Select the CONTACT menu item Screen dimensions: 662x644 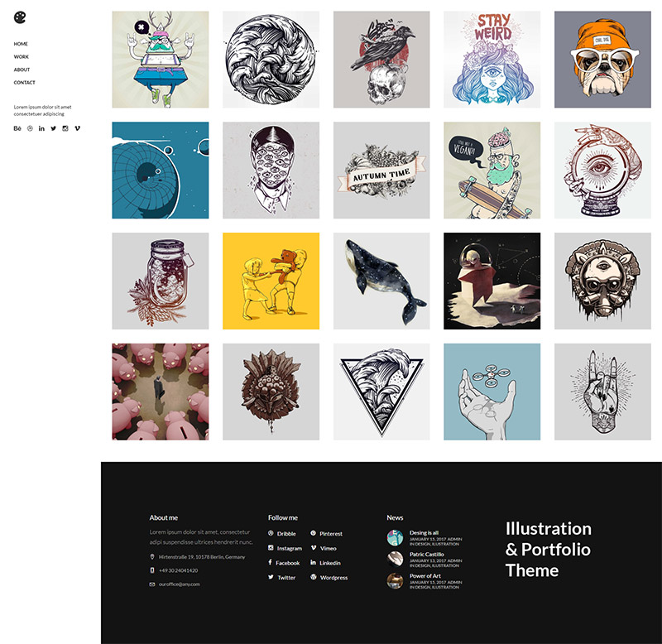click(x=25, y=83)
